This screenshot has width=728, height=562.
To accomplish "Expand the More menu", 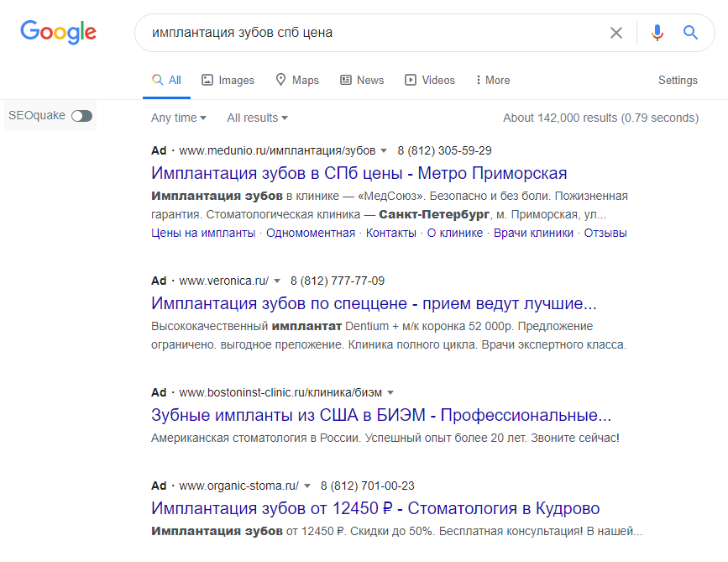I will [493, 80].
